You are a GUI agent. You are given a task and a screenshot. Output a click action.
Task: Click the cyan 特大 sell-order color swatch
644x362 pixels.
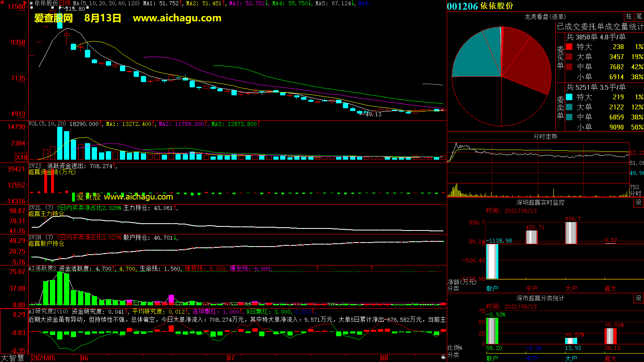(569, 97)
